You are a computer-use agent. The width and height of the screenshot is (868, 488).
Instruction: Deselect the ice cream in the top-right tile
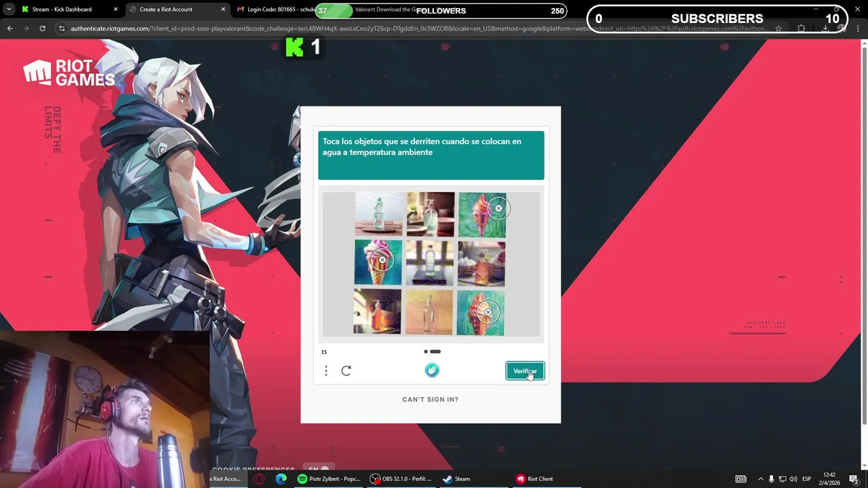coord(482,214)
